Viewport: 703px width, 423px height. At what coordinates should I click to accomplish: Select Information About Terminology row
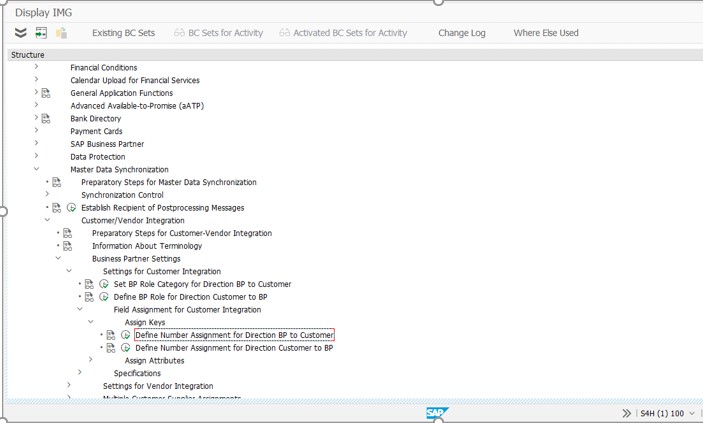147,246
